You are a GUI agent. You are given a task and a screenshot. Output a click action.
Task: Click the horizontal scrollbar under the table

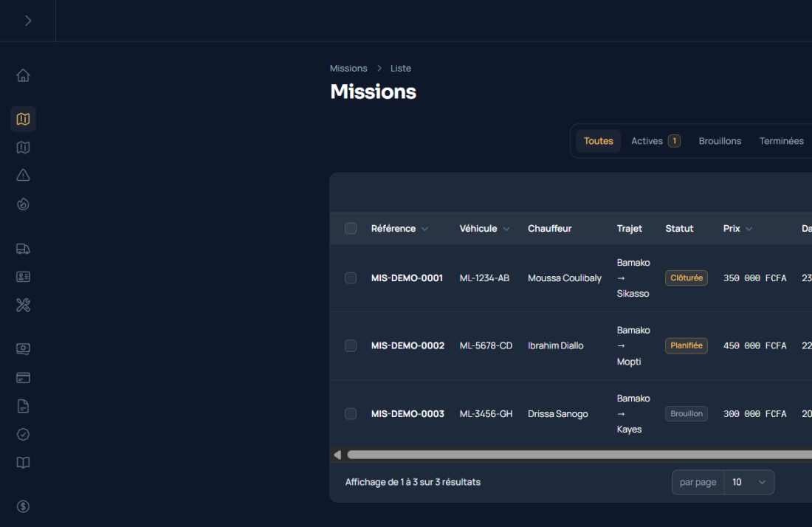(579, 455)
